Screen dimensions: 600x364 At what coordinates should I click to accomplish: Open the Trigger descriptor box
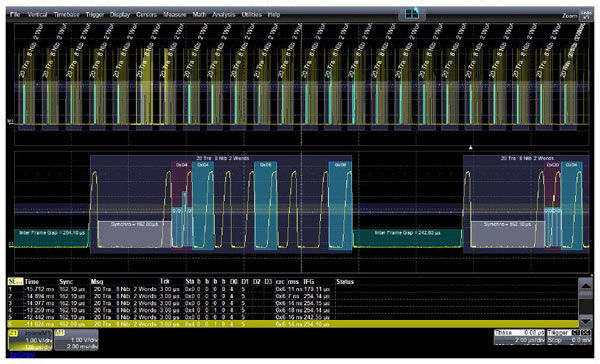pyautogui.click(x=569, y=336)
